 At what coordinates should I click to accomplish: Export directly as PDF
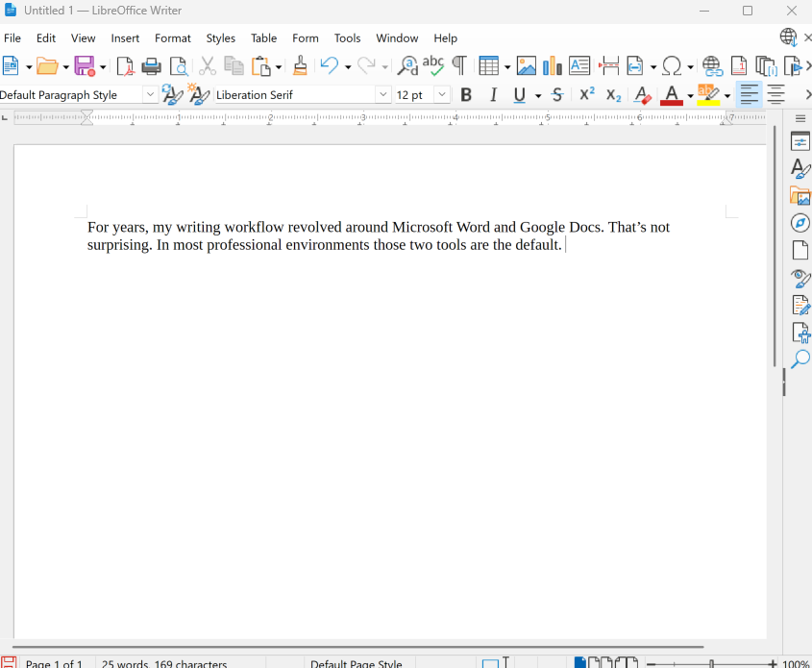pyautogui.click(x=125, y=65)
